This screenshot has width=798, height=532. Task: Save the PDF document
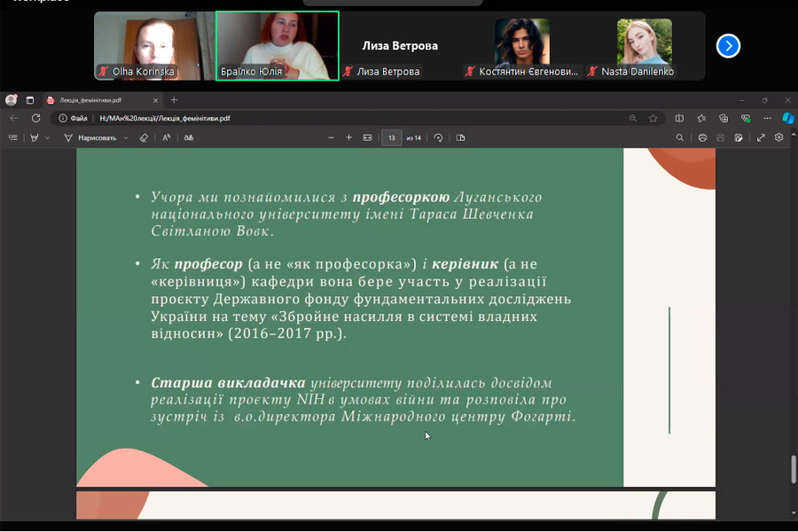point(720,137)
